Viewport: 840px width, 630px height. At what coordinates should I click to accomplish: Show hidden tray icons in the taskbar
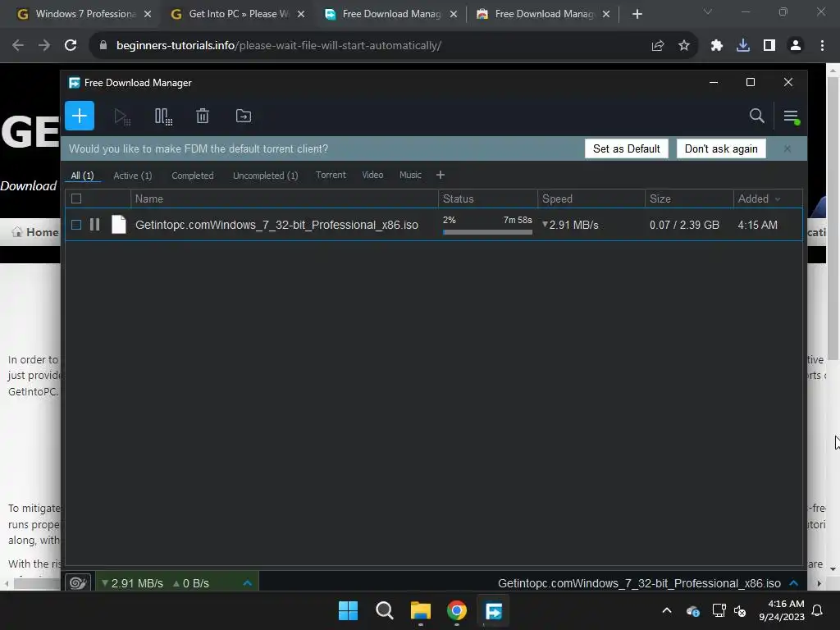tap(667, 610)
